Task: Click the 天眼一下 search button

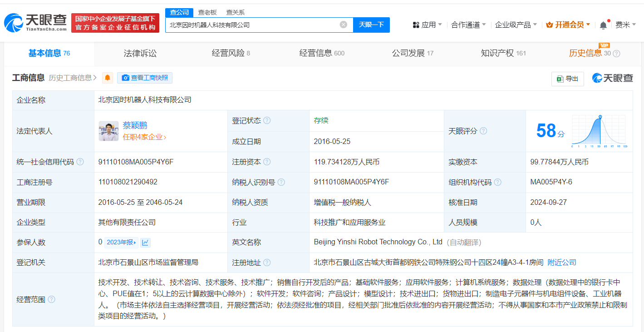Action: coord(371,25)
